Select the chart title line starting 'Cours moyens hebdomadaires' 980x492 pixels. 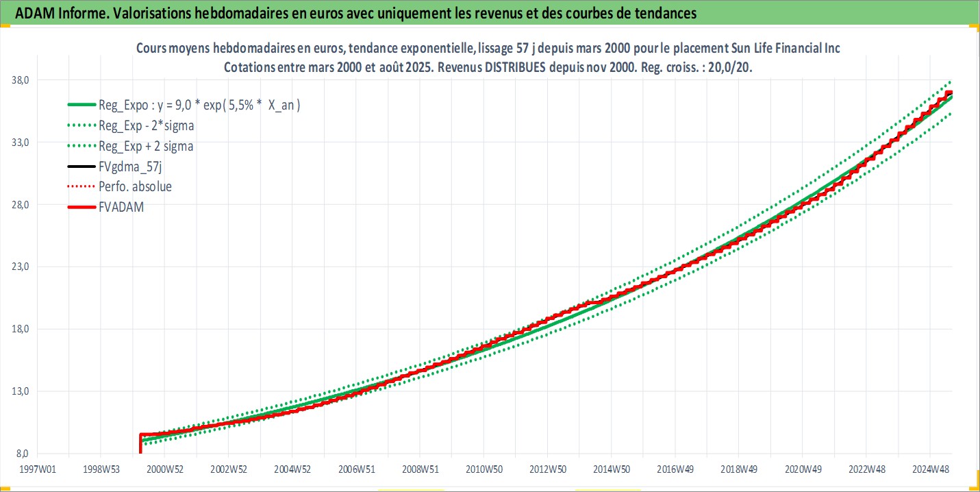click(x=488, y=49)
